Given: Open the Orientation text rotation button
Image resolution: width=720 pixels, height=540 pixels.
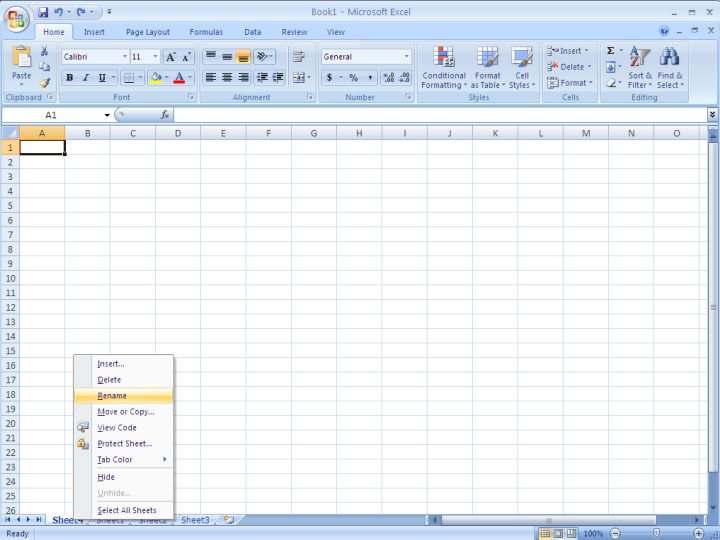Looking at the screenshot, I should click(264, 56).
